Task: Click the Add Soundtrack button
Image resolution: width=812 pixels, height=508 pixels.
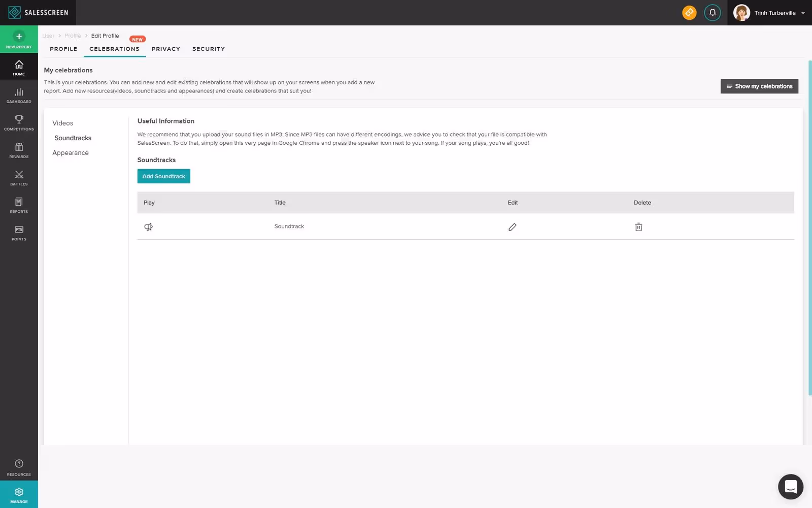Action: (x=164, y=176)
